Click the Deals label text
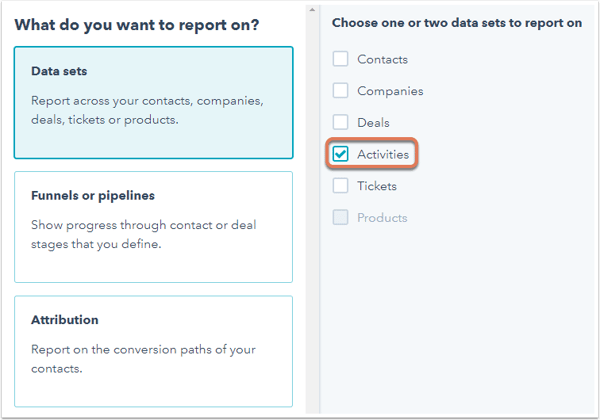 click(x=373, y=123)
